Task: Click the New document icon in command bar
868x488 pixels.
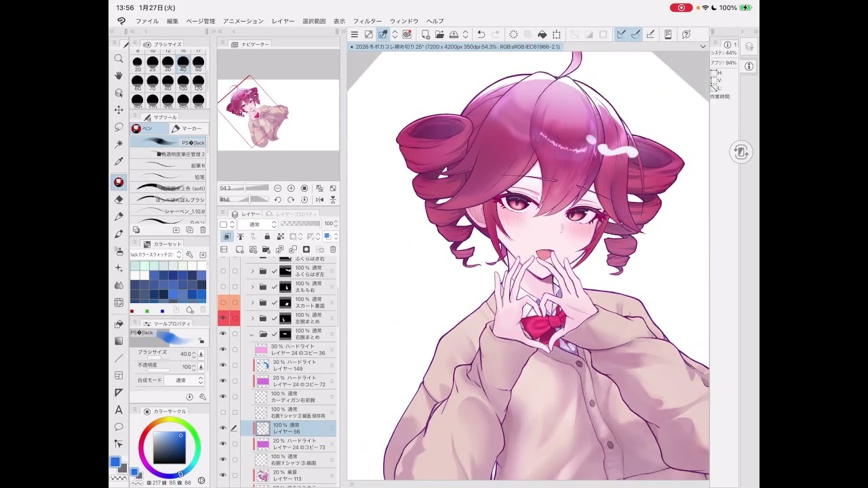Action: 425,35
